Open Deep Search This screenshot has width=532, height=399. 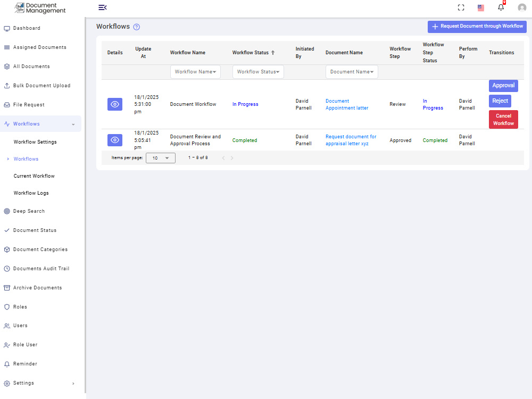pyautogui.click(x=29, y=211)
